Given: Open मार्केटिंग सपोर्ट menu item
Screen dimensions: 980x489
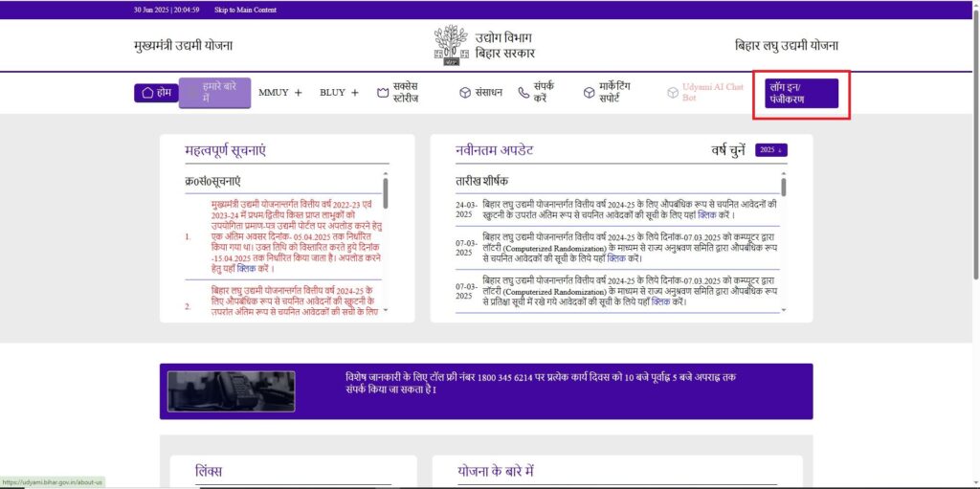Looking at the screenshot, I should tap(607, 93).
